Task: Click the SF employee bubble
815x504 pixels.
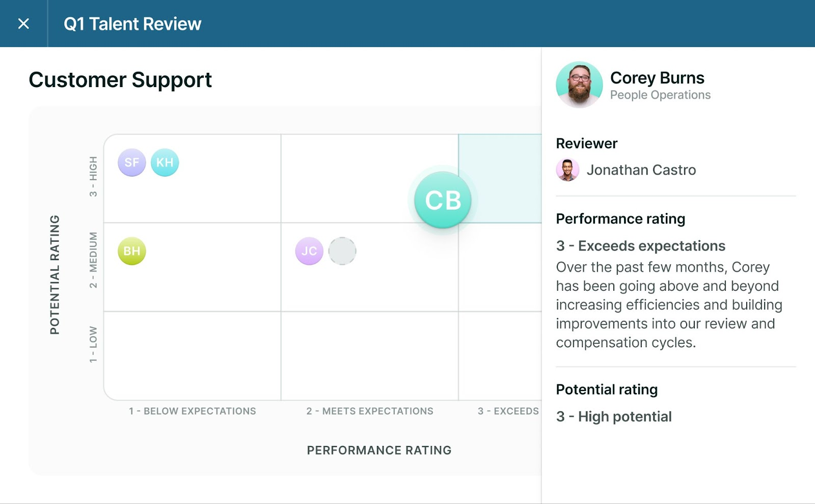Action: 132,162
